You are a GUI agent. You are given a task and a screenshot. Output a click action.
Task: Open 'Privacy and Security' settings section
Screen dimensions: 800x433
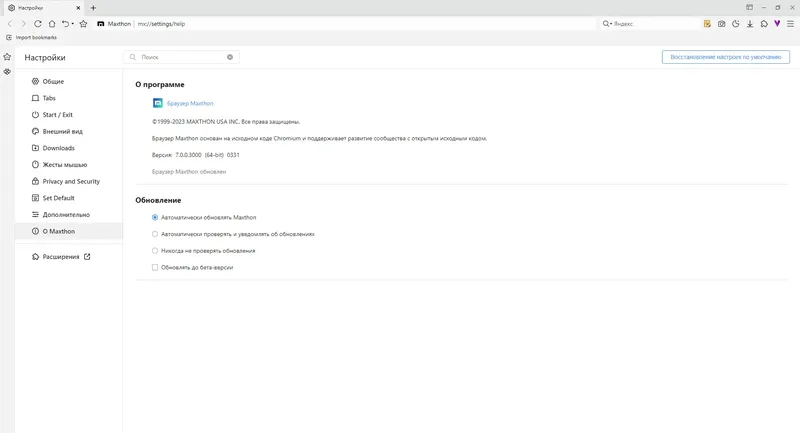[71, 181]
